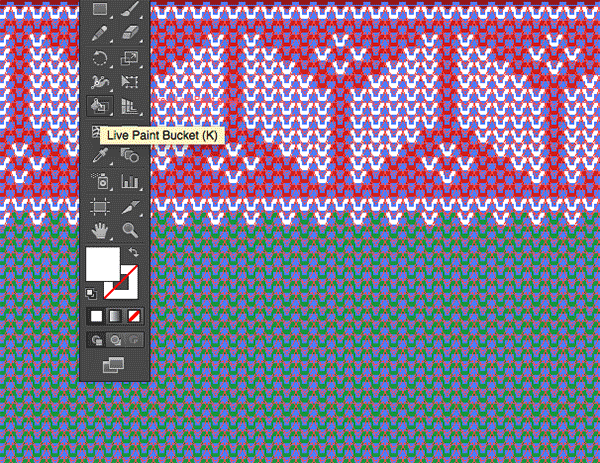Screen dimensions: 600x463
Task: Switch to Draw Inside mode
Action: coord(133,340)
